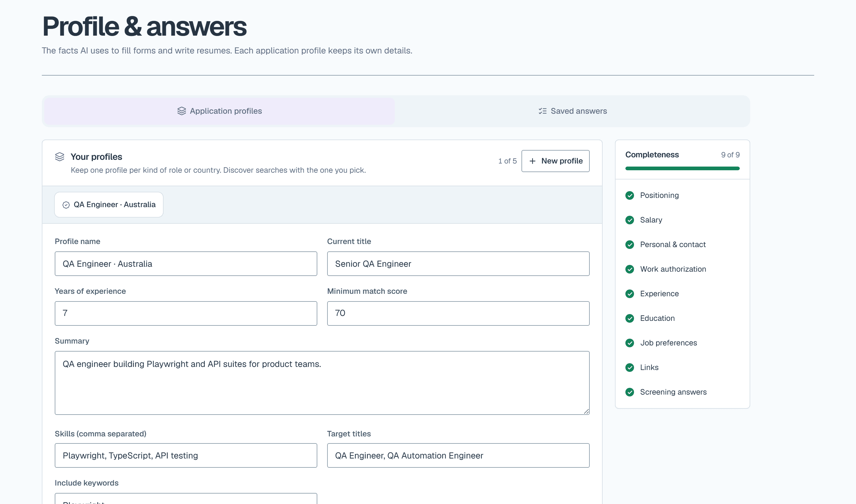This screenshot has width=856, height=504.
Task: Click inside the Summary text area
Action: (x=322, y=383)
